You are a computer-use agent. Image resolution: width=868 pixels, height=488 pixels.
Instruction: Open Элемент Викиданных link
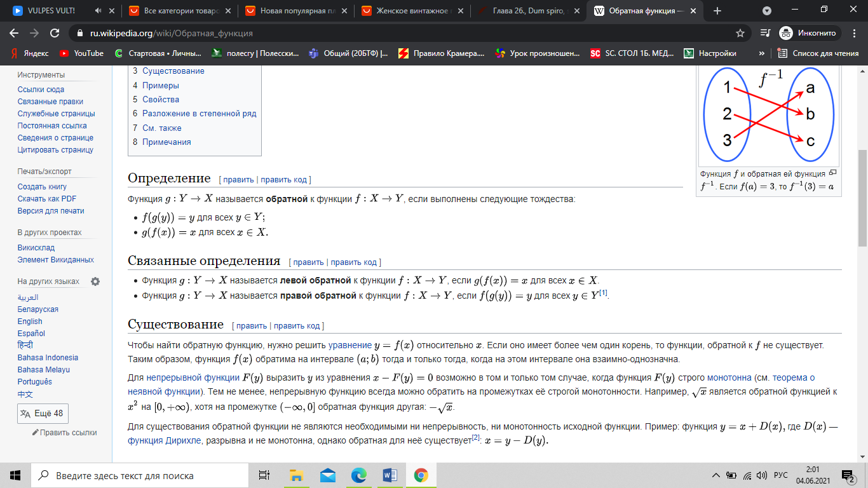[56, 260]
